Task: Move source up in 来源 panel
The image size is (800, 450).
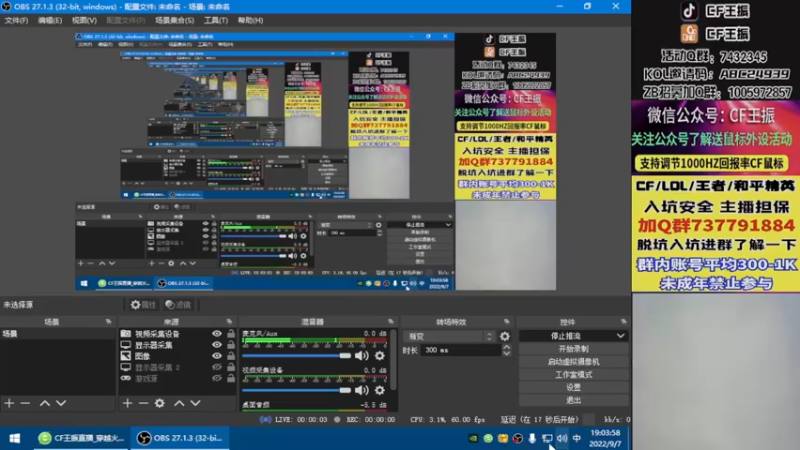Action: pyautogui.click(x=179, y=403)
